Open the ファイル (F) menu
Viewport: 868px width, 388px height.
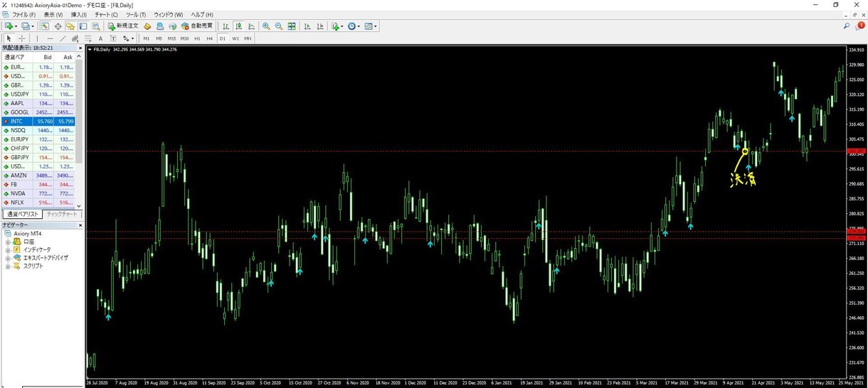pos(23,14)
